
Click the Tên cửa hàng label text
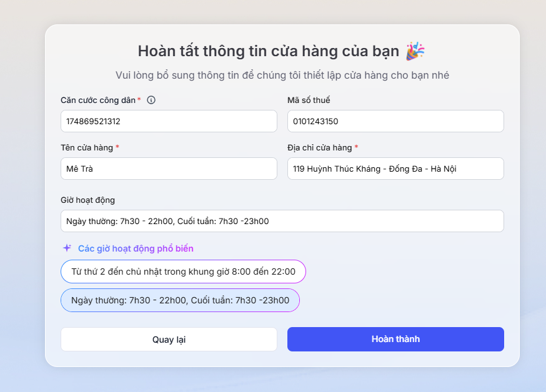coord(87,147)
